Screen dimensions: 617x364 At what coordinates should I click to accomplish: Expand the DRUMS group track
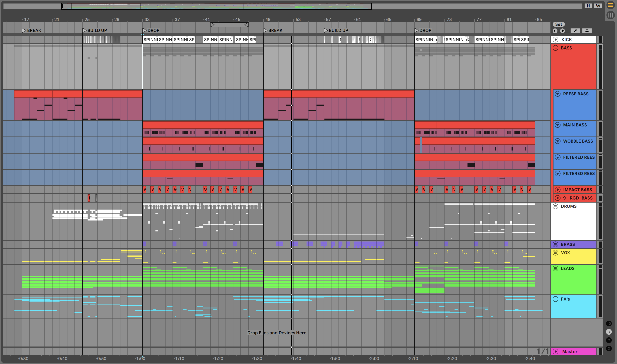point(555,206)
